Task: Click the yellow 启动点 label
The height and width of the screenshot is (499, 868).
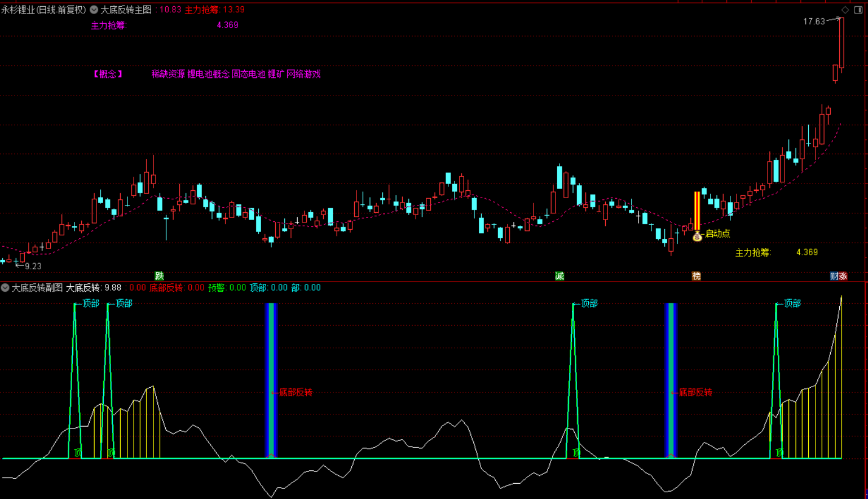Action: (x=717, y=233)
